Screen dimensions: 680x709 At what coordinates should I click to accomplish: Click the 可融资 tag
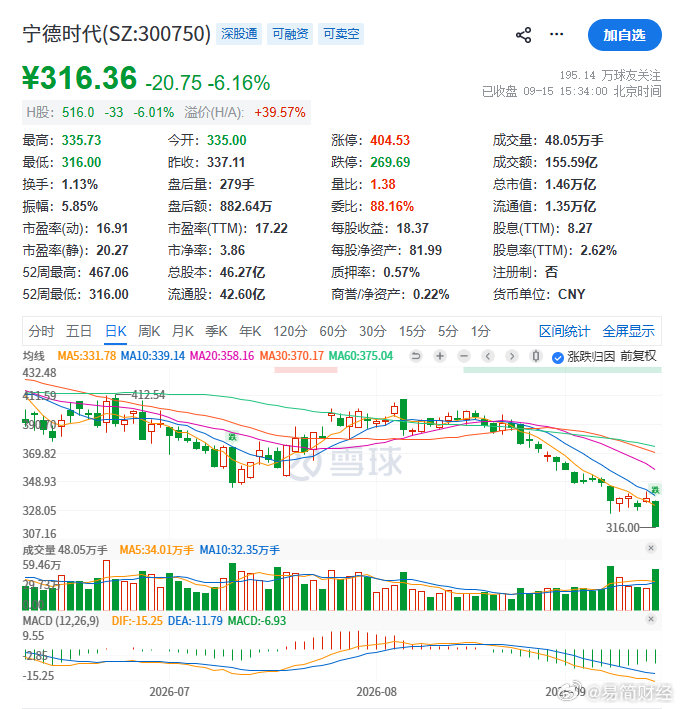[x=290, y=34]
